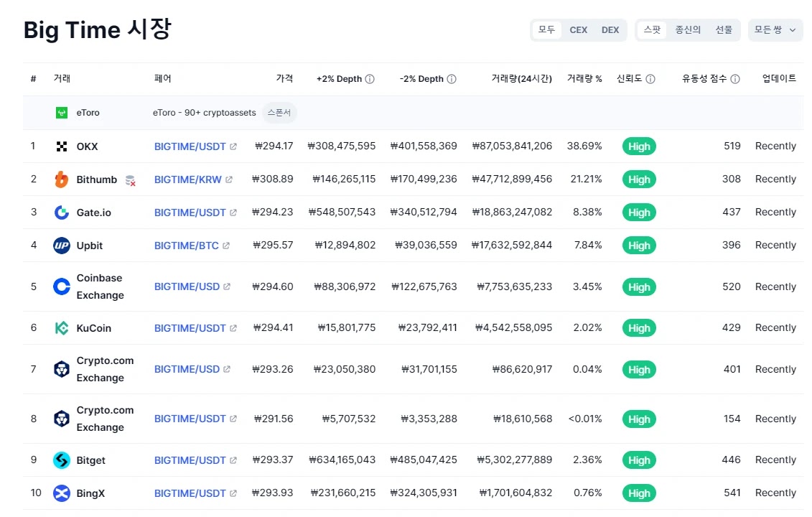Click the Crypto.com logo in row 7

click(x=62, y=369)
